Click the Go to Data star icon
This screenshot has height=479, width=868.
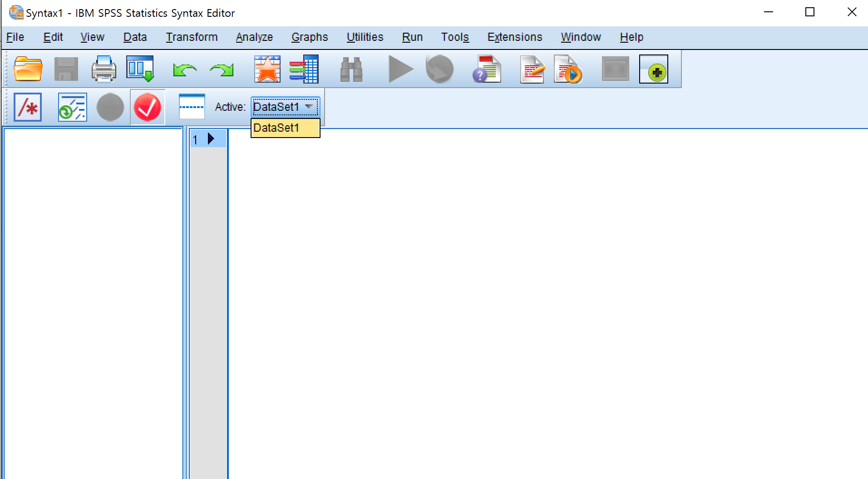click(267, 69)
